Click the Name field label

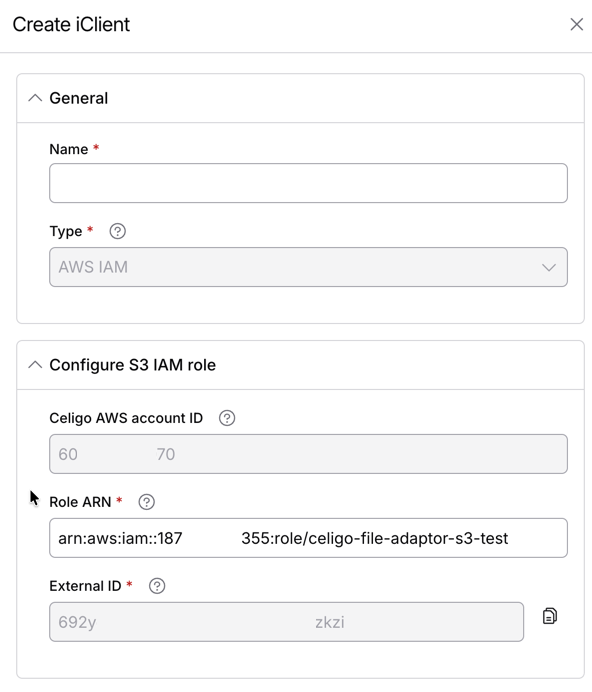[x=69, y=149]
